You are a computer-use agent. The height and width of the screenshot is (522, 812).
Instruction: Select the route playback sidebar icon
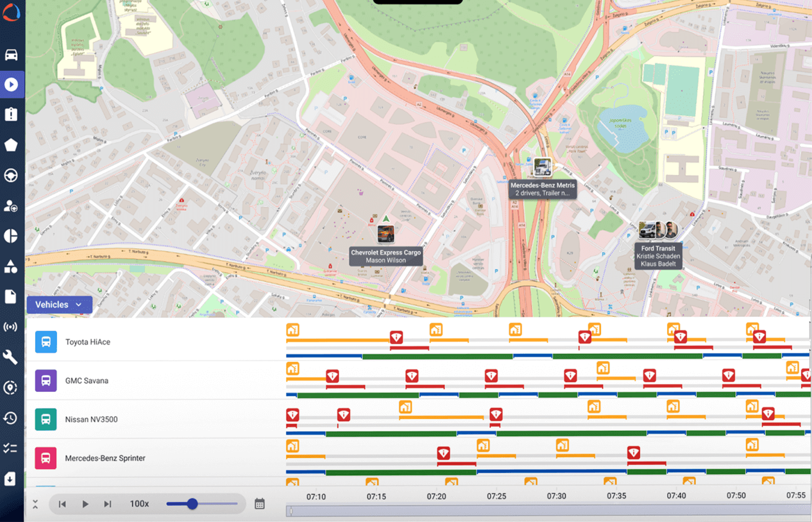click(x=11, y=84)
